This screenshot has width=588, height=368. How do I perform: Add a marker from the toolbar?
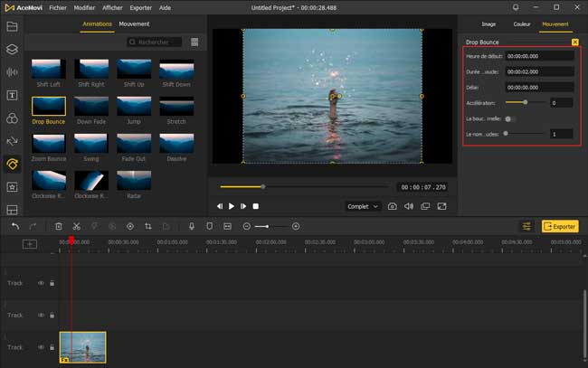[210, 226]
